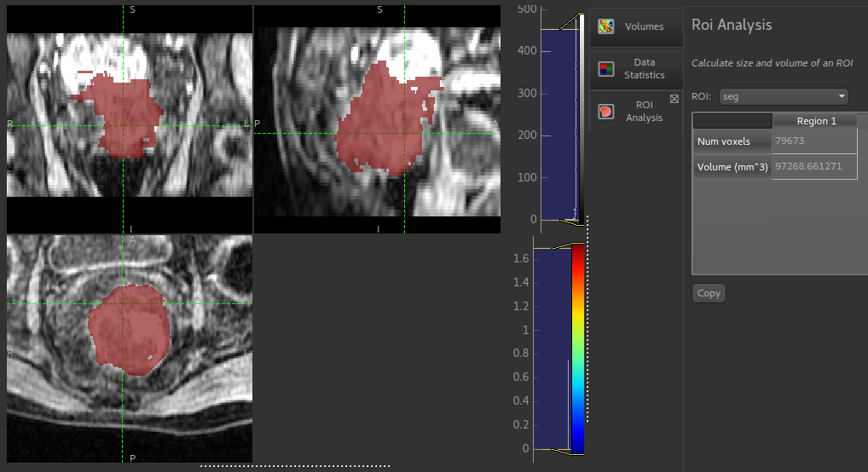The width and height of the screenshot is (868, 472).
Task: Select the Region 1 column header
Action: [816, 121]
